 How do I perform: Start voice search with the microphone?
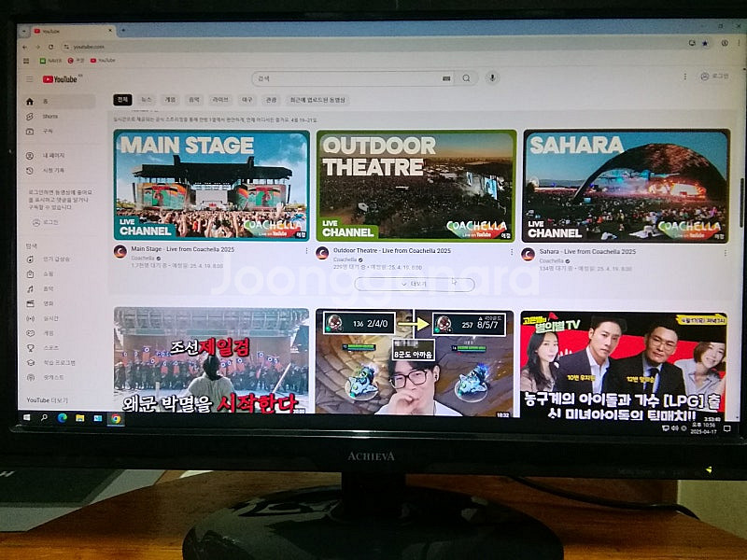coord(492,77)
